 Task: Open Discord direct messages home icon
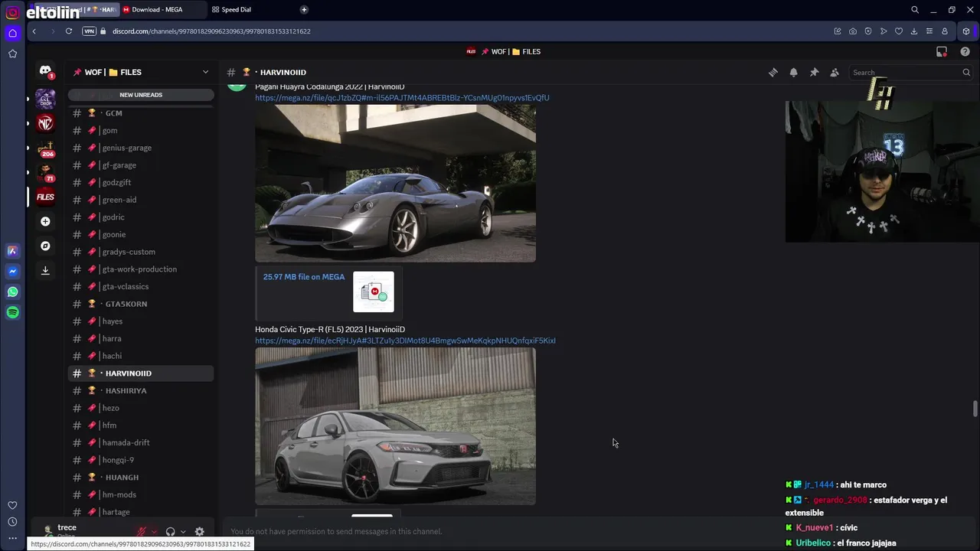[x=45, y=71]
